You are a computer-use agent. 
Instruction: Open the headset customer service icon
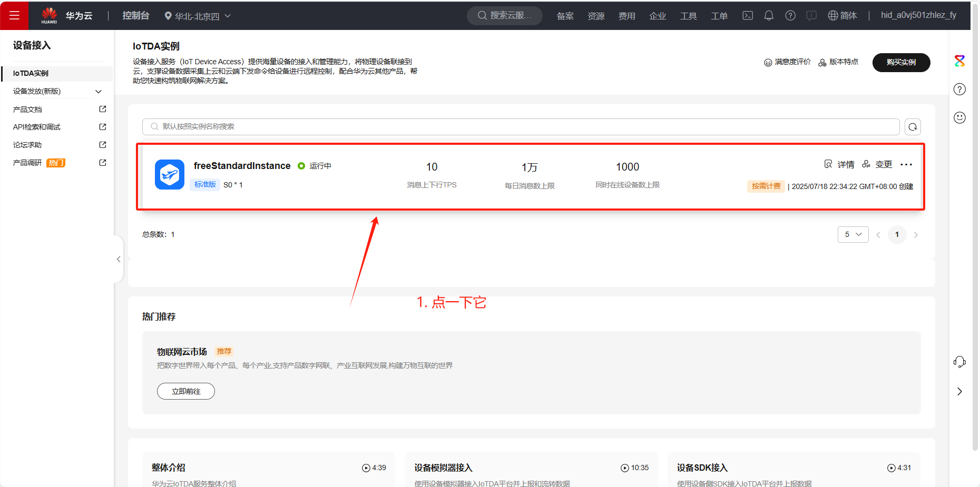click(x=959, y=362)
